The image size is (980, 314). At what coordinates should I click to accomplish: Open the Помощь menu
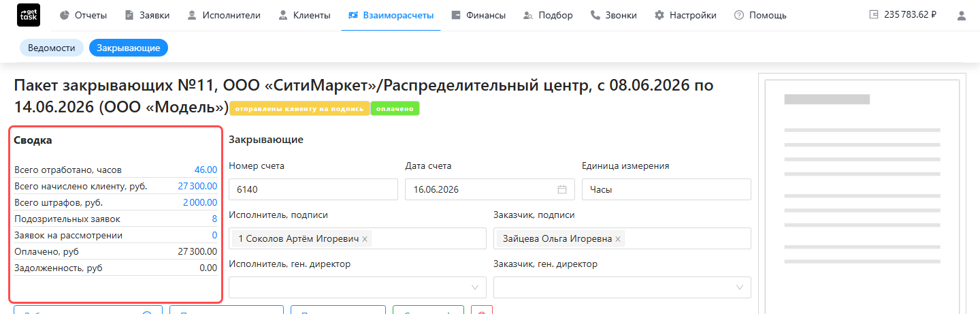[760, 15]
